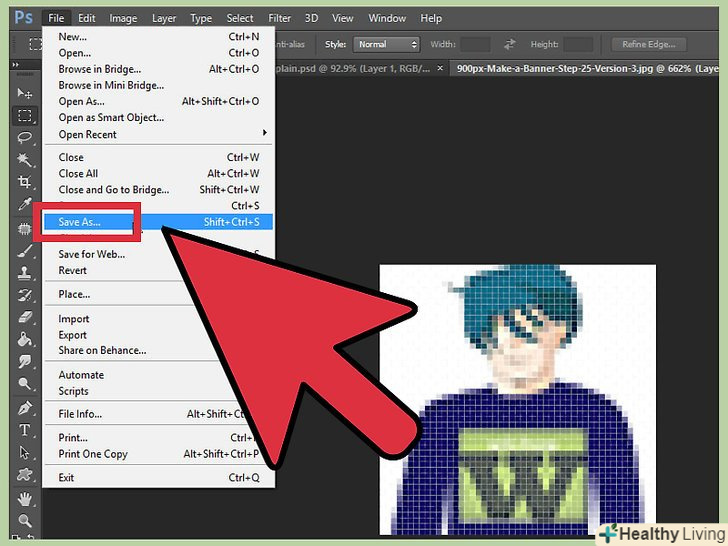The image size is (728, 546).
Task: Open the Select menu
Action: click(x=240, y=18)
